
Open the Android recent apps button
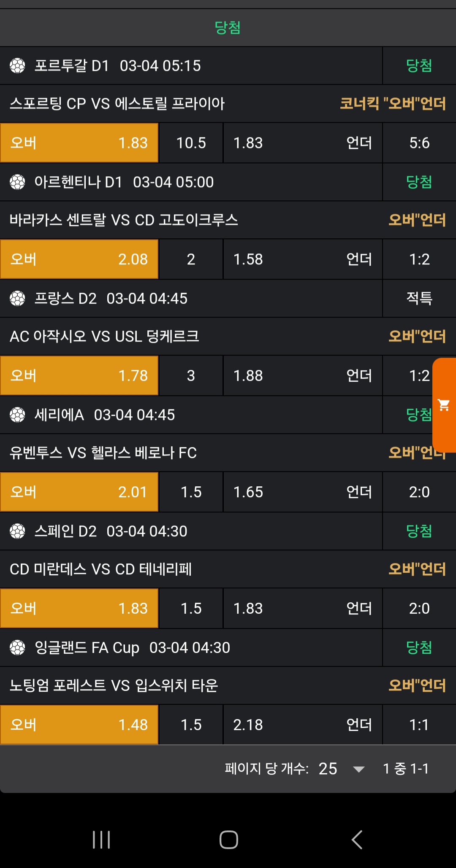101,839
